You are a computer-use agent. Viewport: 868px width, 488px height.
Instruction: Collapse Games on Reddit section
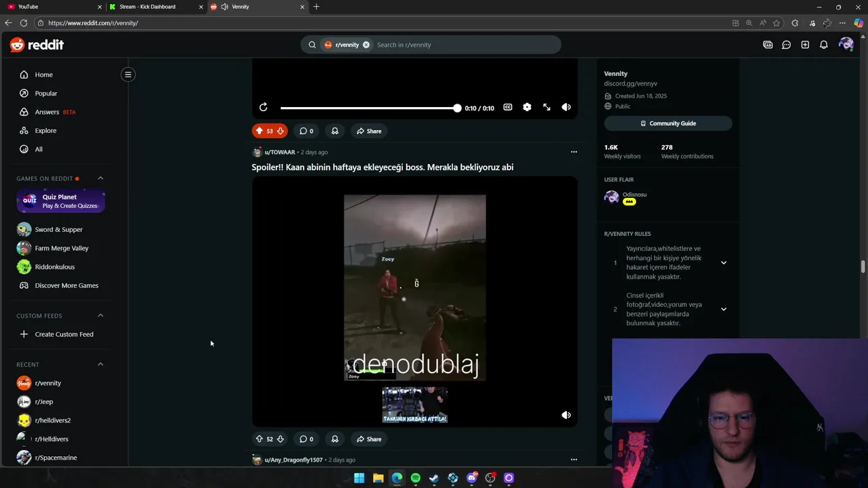point(100,178)
